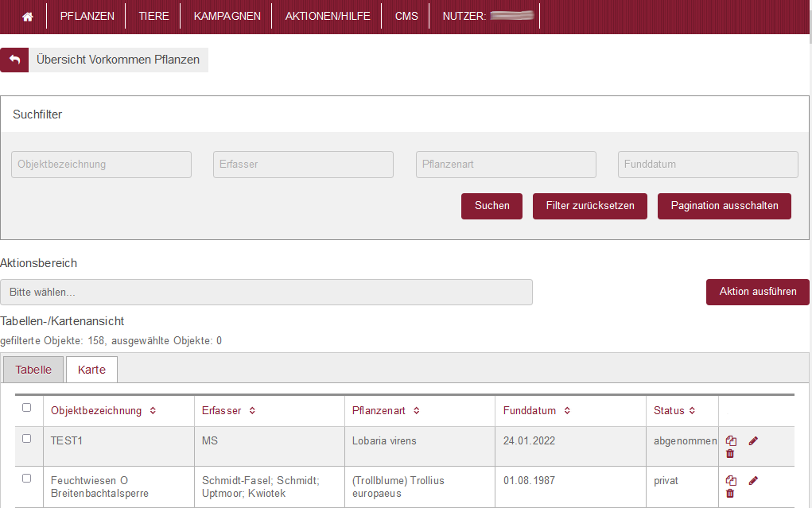
Task: Open the PFLANZEN menu
Action: point(87,16)
